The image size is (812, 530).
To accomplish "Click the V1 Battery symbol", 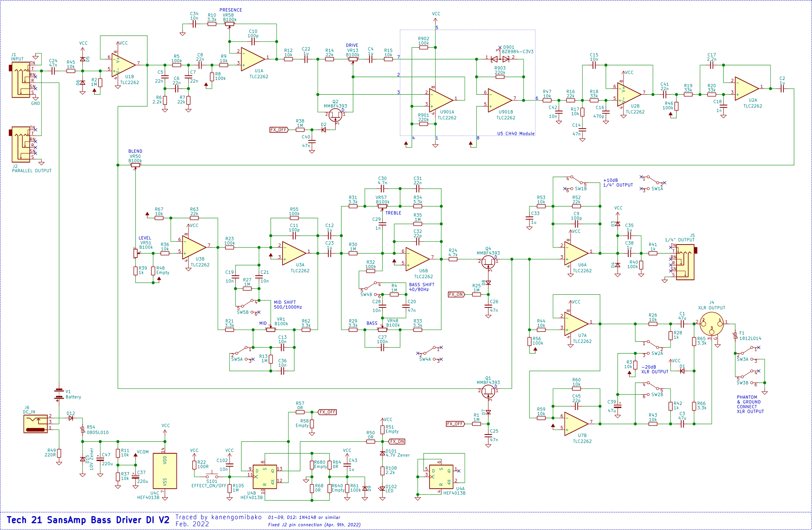I will pyautogui.click(x=59, y=394).
